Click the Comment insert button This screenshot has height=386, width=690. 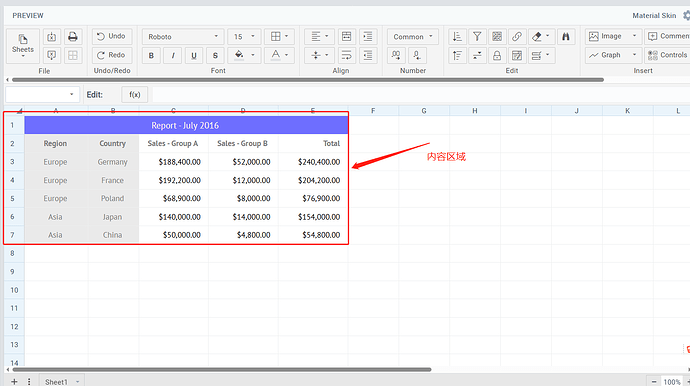[x=667, y=37]
